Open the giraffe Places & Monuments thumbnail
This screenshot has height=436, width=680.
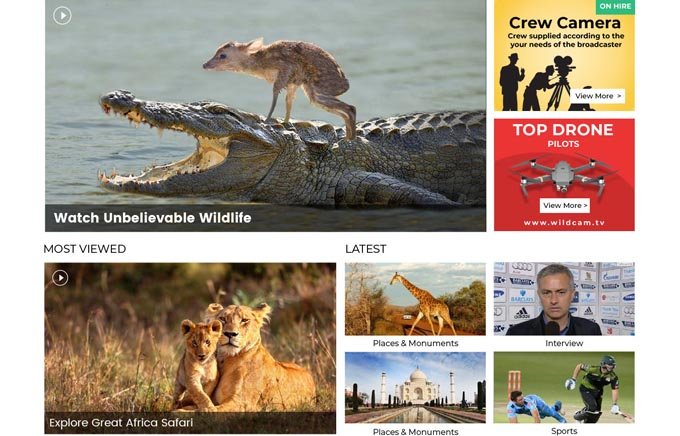pos(415,299)
